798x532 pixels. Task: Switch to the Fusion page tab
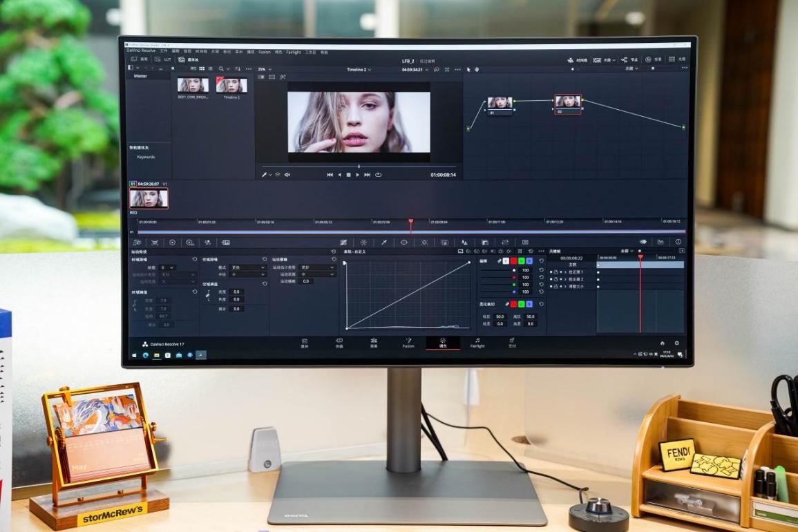click(408, 343)
